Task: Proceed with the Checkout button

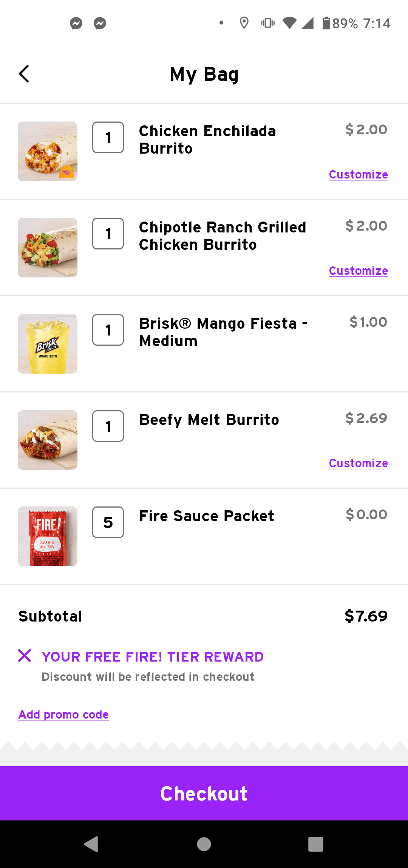Action: click(204, 793)
